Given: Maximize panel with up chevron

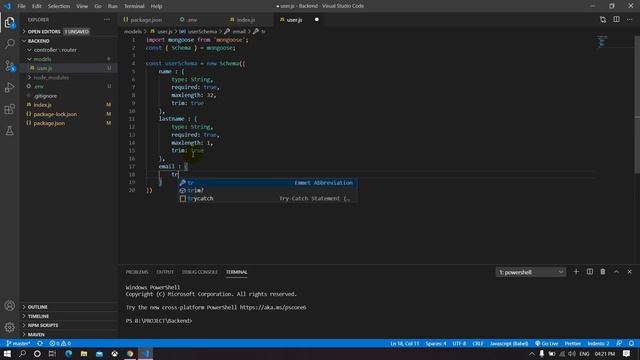Looking at the screenshot, I should [x=616, y=272].
